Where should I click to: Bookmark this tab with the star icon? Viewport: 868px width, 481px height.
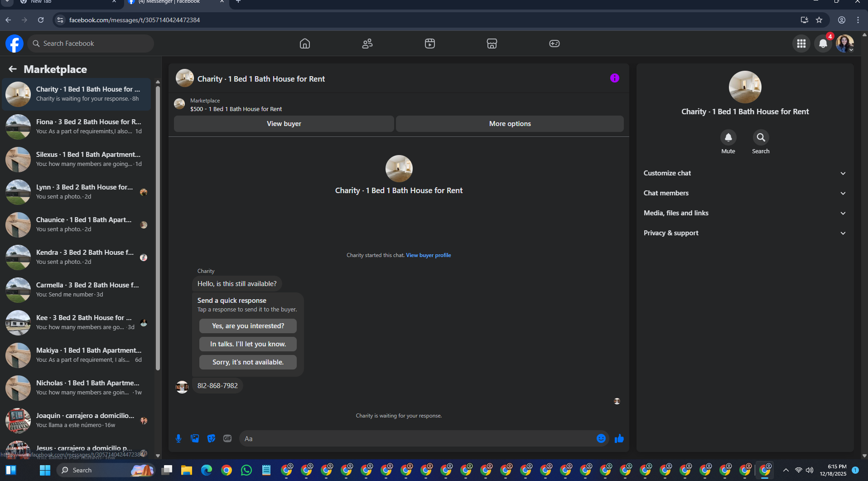(x=819, y=20)
